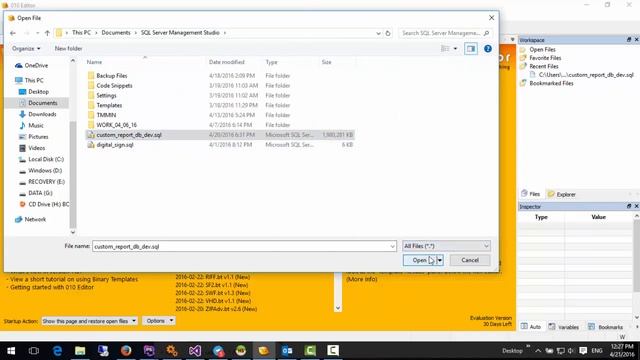Open Files in Workspace panel
Viewport: 640px width, 360px height.
(542, 49)
